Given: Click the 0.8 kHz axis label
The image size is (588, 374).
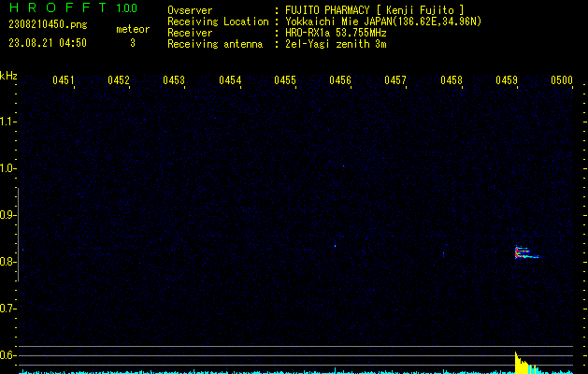Looking at the screenshot, I should tap(7, 262).
